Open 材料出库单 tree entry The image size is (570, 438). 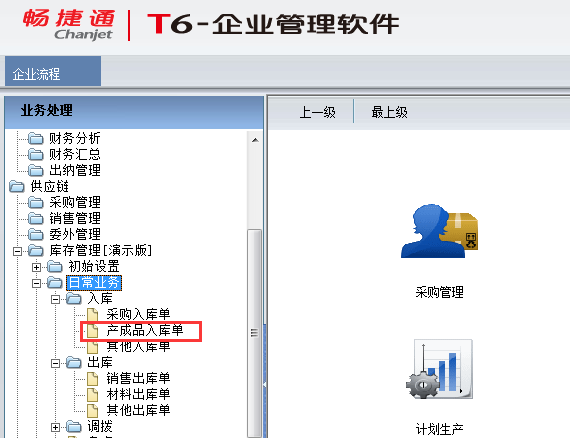[138, 394]
